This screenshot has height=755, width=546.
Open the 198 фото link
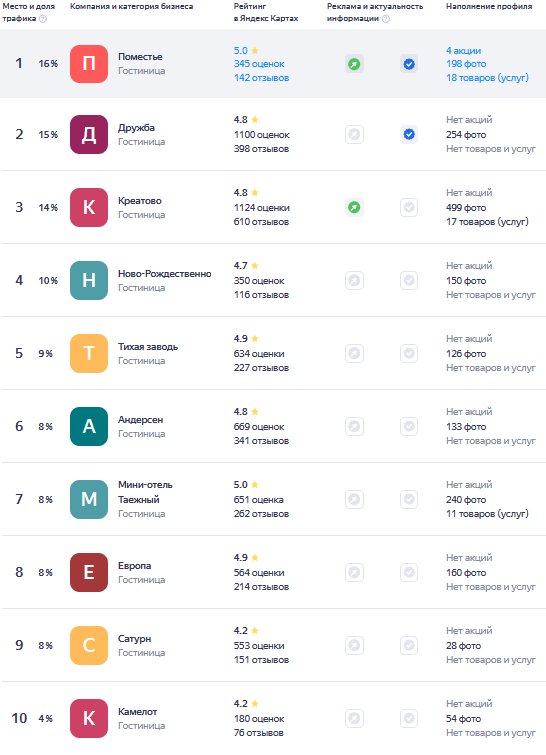(466, 64)
